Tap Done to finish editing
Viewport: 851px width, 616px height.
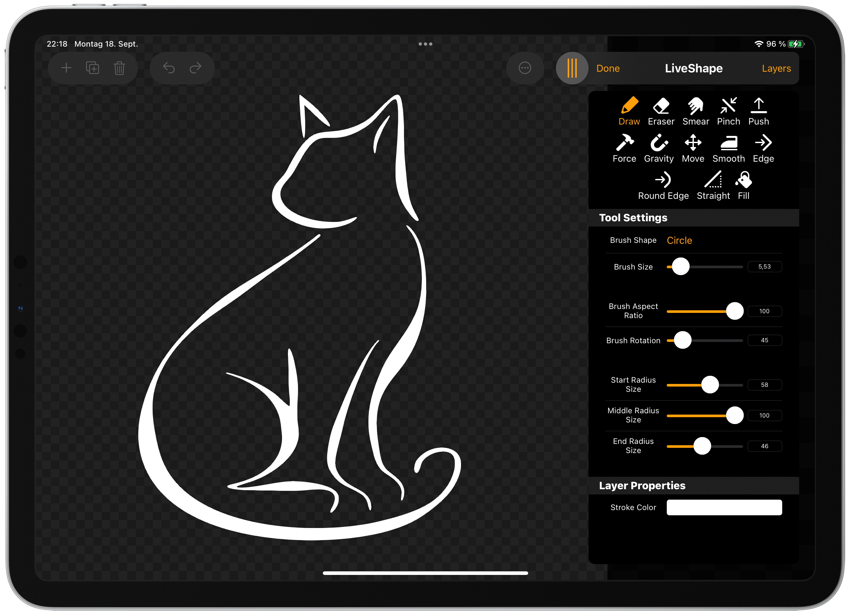[608, 68]
